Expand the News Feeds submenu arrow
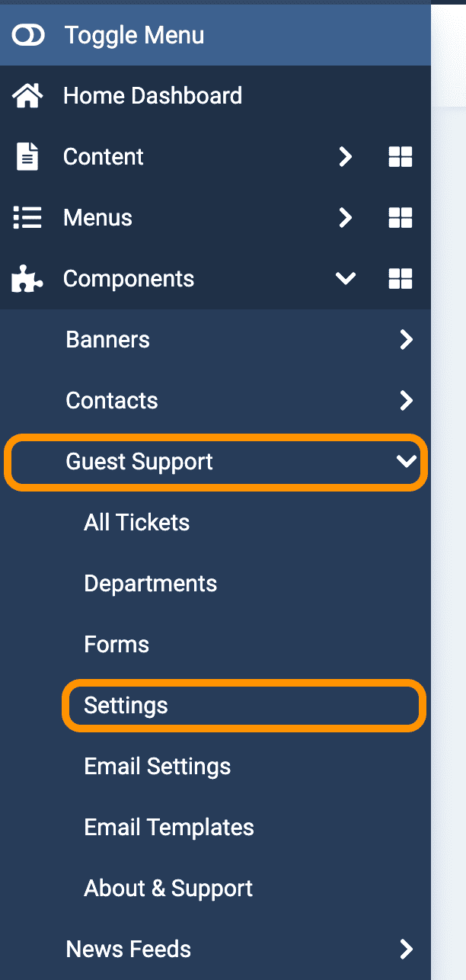 [407, 950]
